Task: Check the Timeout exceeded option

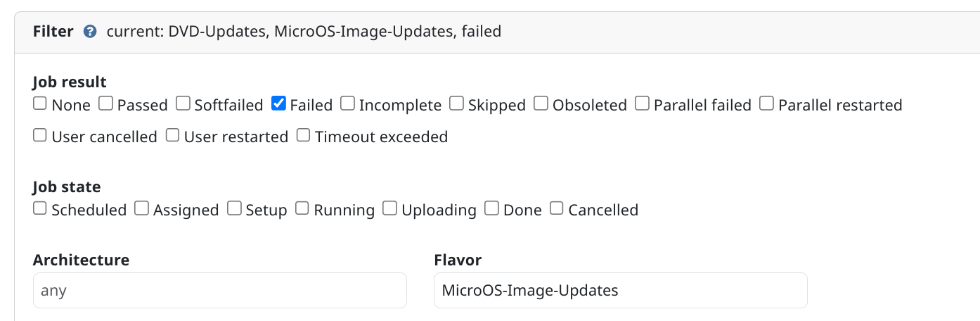Action: (x=304, y=136)
